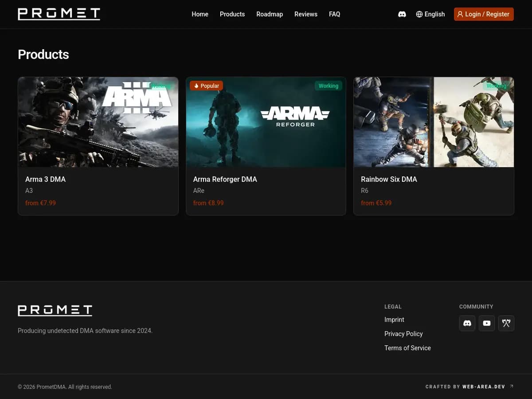The image size is (532, 399).
Task: Visit the WEB-AREA.DEV credit link
Action: (x=484, y=387)
